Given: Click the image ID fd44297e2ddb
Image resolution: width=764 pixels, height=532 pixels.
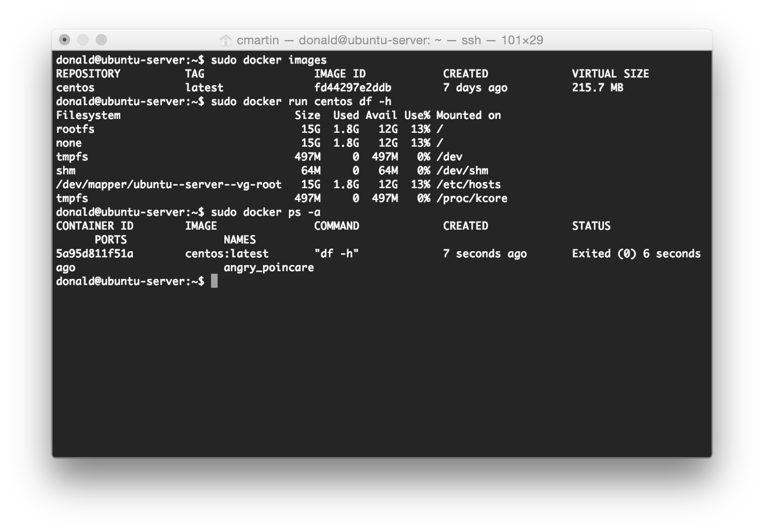Looking at the screenshot, I should [352, 88].
